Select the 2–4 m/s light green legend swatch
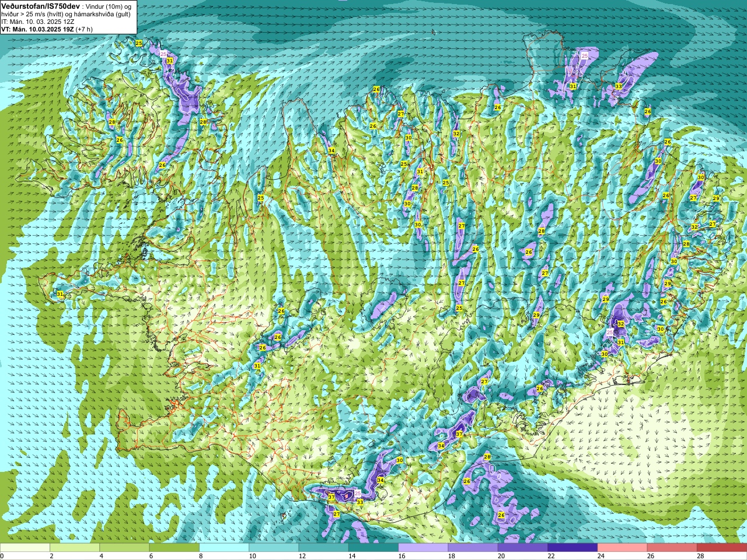 pyautogui.click(x=75, y=548)
